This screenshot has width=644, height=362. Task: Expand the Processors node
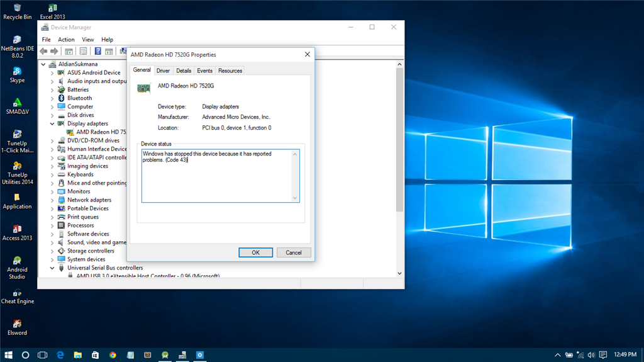pos(52,225)
